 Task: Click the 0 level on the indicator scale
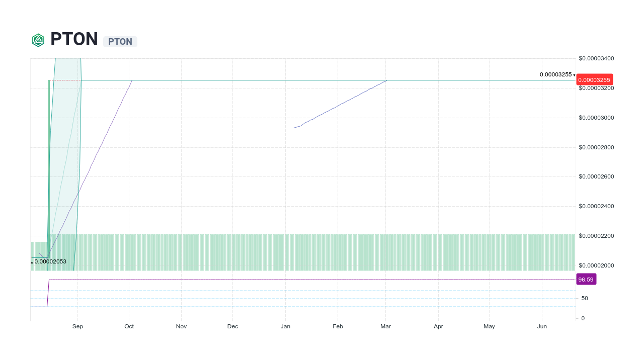pos(582,317)
